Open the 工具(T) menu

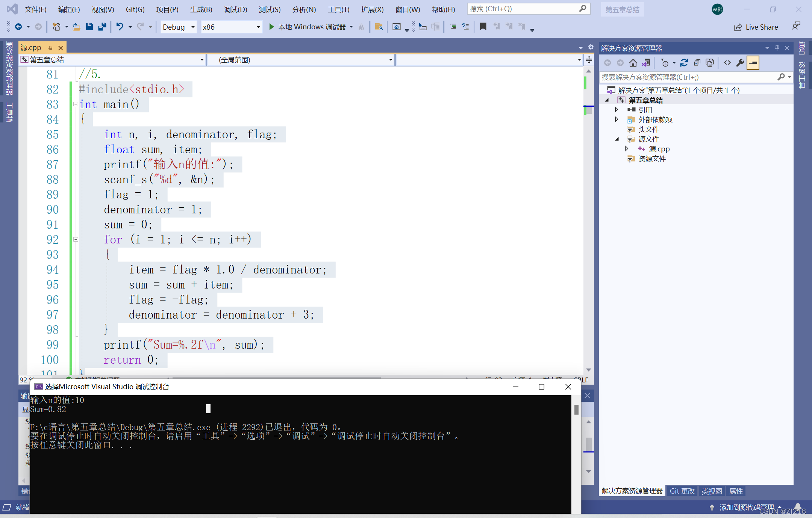[338, 9]
